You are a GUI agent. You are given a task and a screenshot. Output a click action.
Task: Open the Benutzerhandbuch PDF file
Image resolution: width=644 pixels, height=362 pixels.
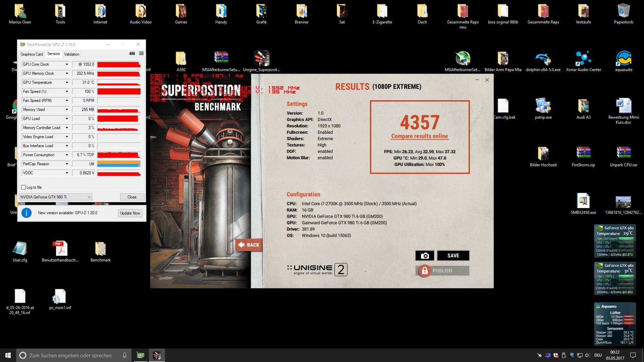tap(60, 251)
